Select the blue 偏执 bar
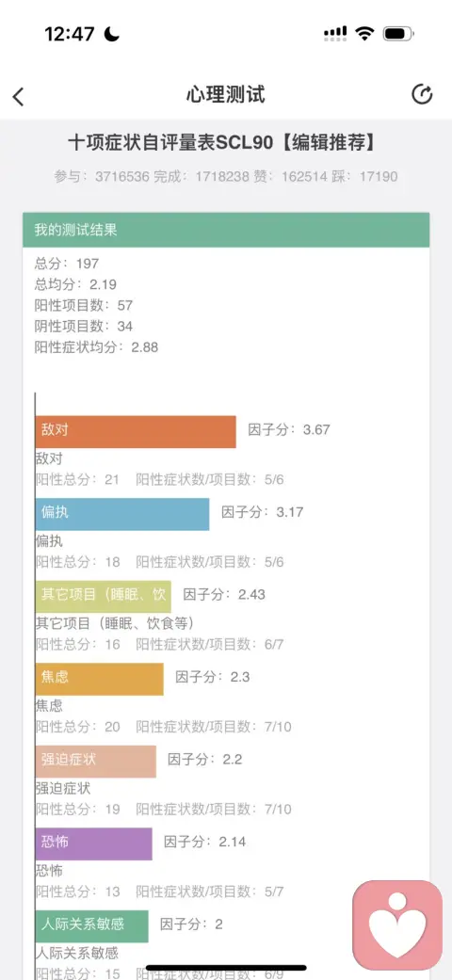 coord(122,514)
